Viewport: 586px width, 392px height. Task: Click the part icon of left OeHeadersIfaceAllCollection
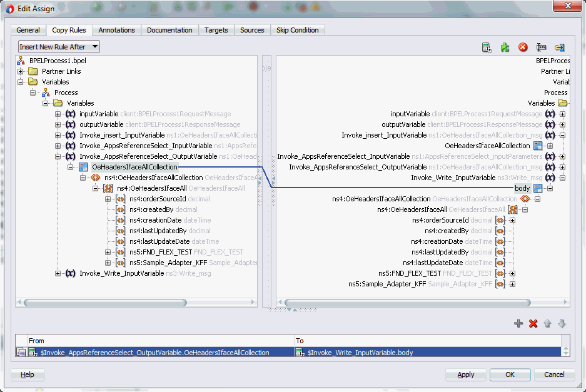pos(83,167)
